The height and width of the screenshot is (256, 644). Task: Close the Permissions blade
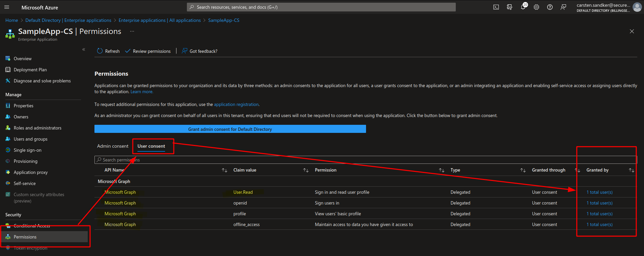(632, 31)
